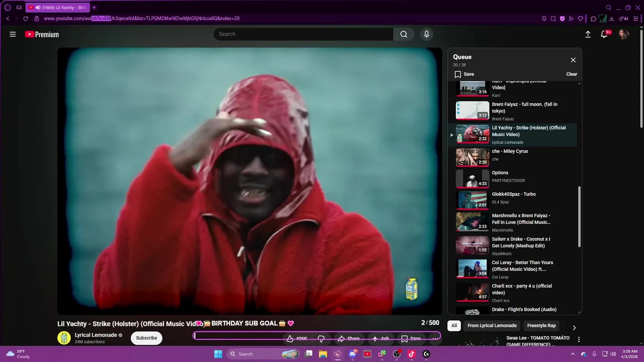This screenshot has height=362, width=644.
Task: Open the Create upload icon
Action: [588, 34]
